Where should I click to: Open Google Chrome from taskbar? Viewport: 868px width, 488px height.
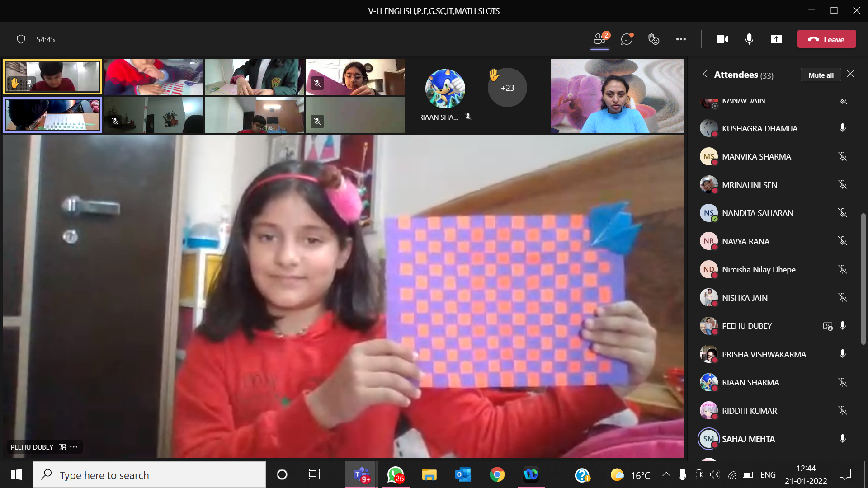[497, 474]
